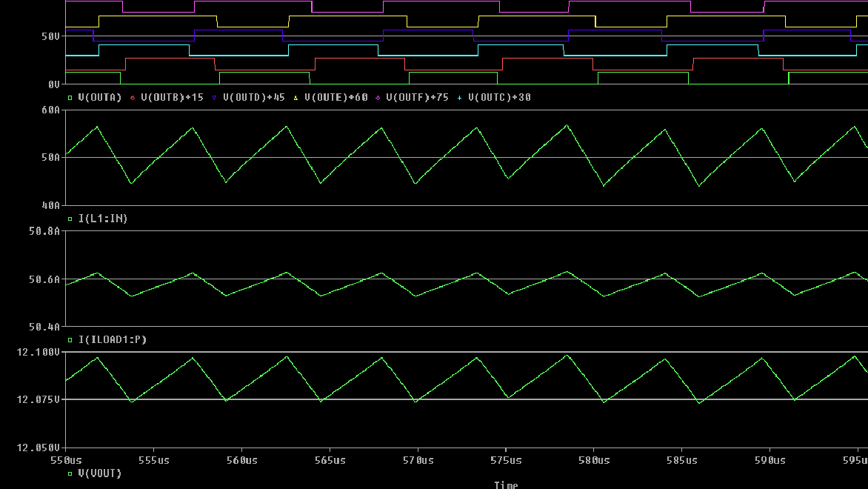Select the V(OUTA) trace name in legend
This screenshot has height=489, width=868.
[100, 98]
